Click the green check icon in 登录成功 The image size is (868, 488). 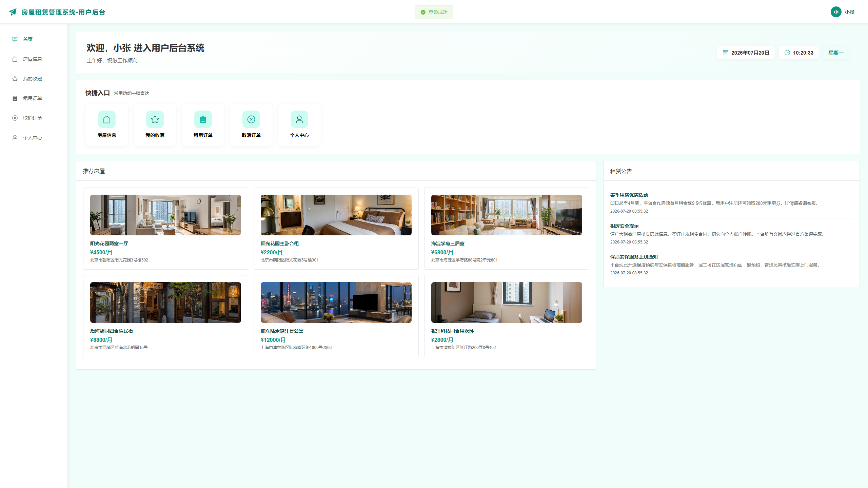pyautogui.click(x=423, y=12)
